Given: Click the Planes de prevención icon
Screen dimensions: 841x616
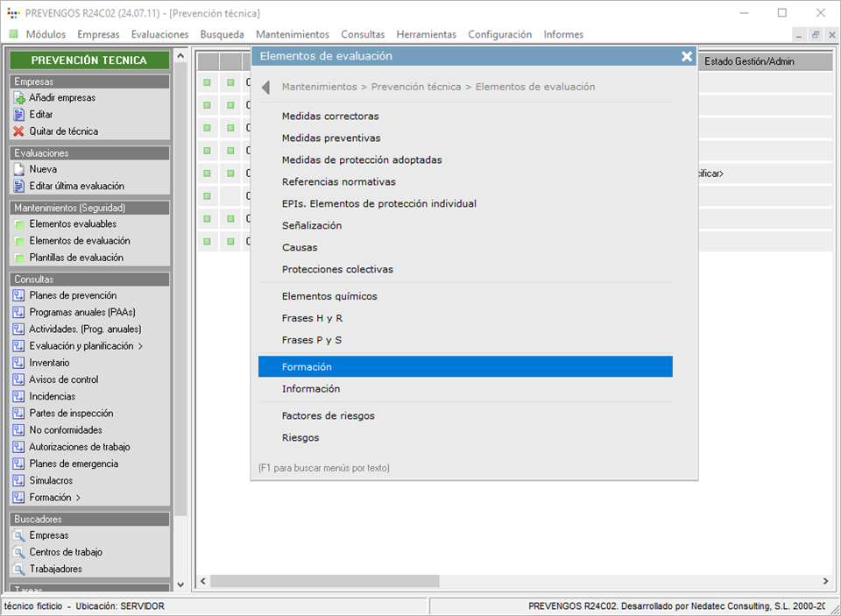Looking at the screenshot, I should [20, 296].
